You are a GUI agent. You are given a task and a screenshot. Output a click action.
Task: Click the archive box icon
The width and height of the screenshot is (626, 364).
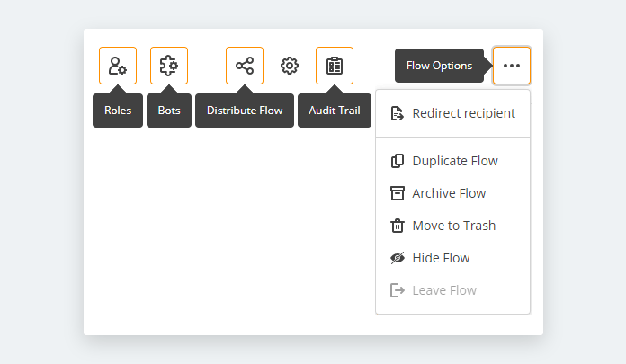pos(397,193)
